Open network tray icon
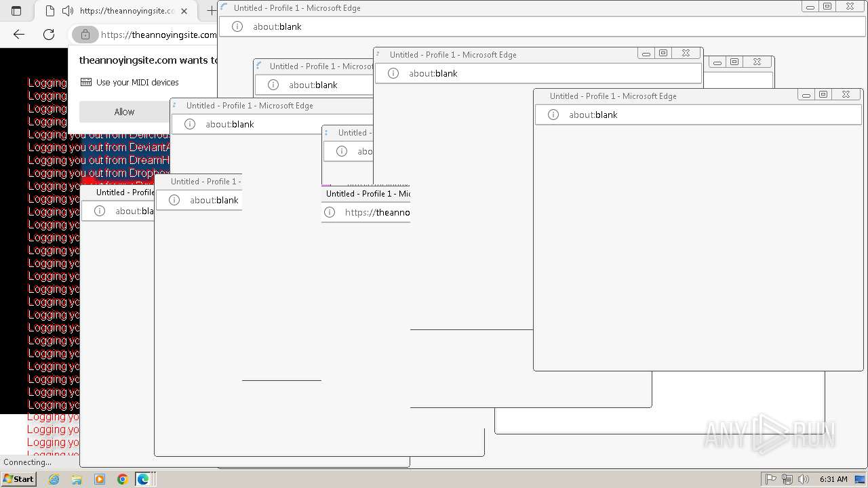868x488 pixels. pos(787,479)
